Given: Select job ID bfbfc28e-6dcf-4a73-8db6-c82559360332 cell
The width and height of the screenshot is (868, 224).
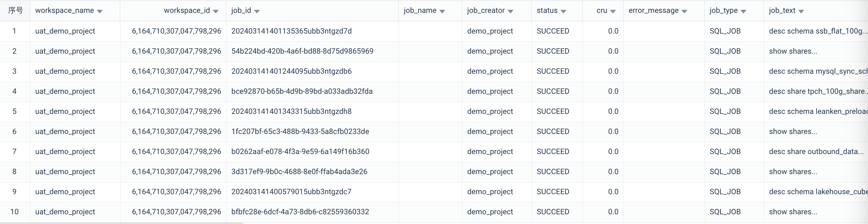Looking at the screenshot, I should pyautogui.click(x=300, y=212).
